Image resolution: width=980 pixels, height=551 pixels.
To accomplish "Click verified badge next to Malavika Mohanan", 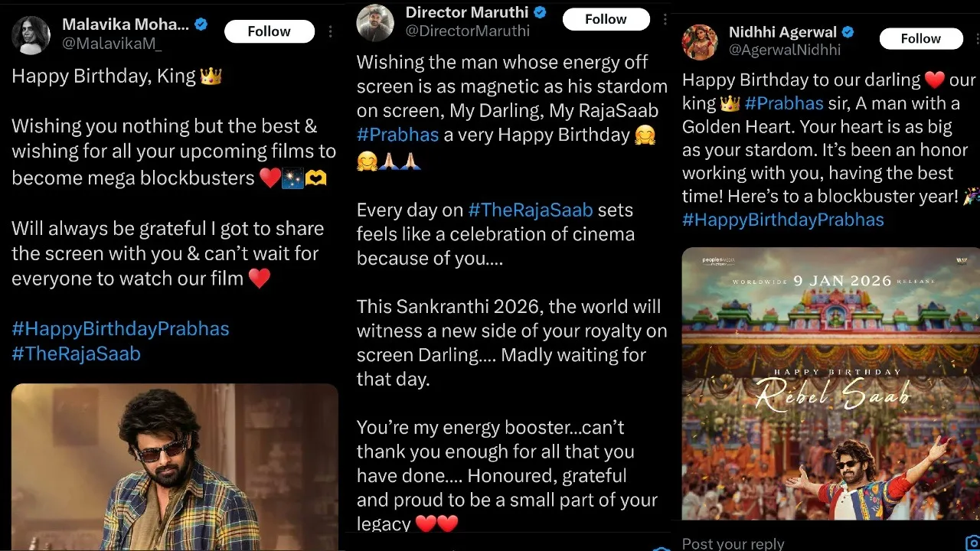I will 201,24.
